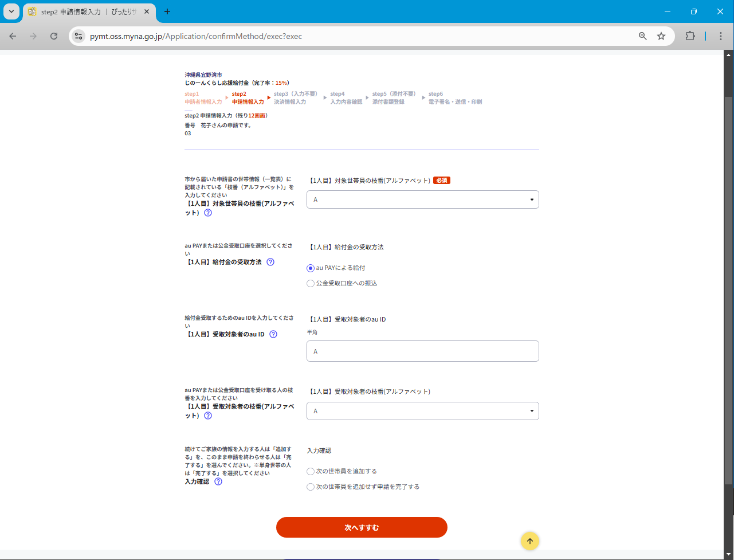
Task: Choose 次の世帯員を追加せず申請を完了する option
Action: click(x=311, y=487)
